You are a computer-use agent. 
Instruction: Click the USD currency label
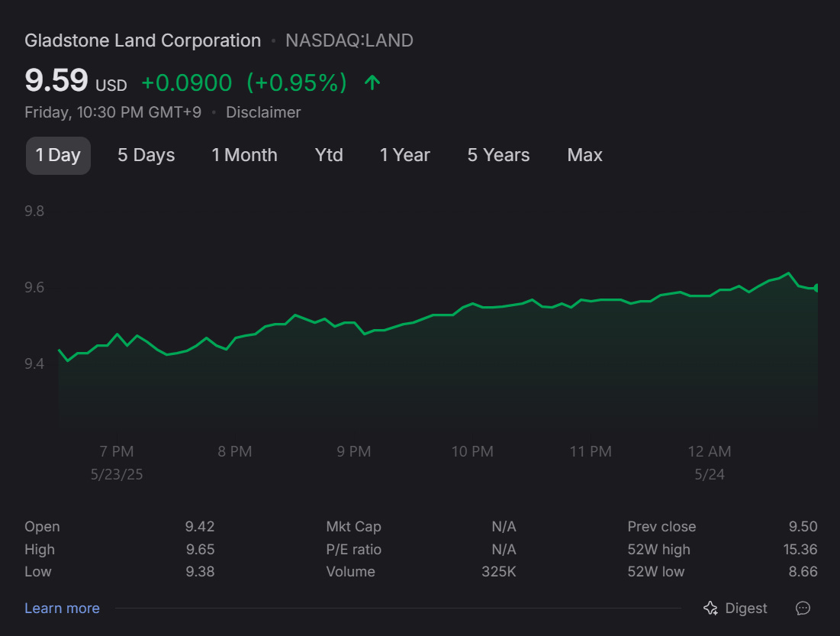pyautogui.click(x=111, y=86)
